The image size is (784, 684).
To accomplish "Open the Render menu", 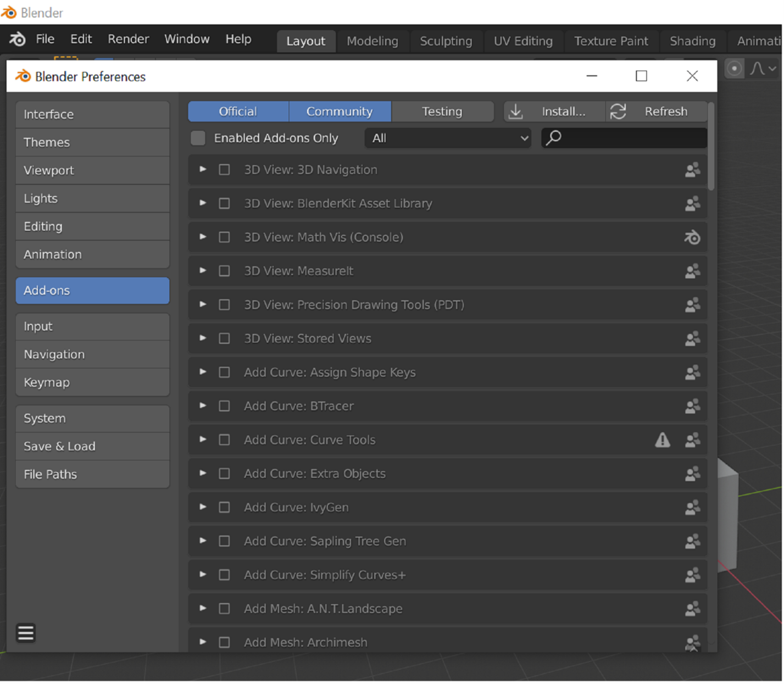I will pyautogui.click(x=128, y=39).
